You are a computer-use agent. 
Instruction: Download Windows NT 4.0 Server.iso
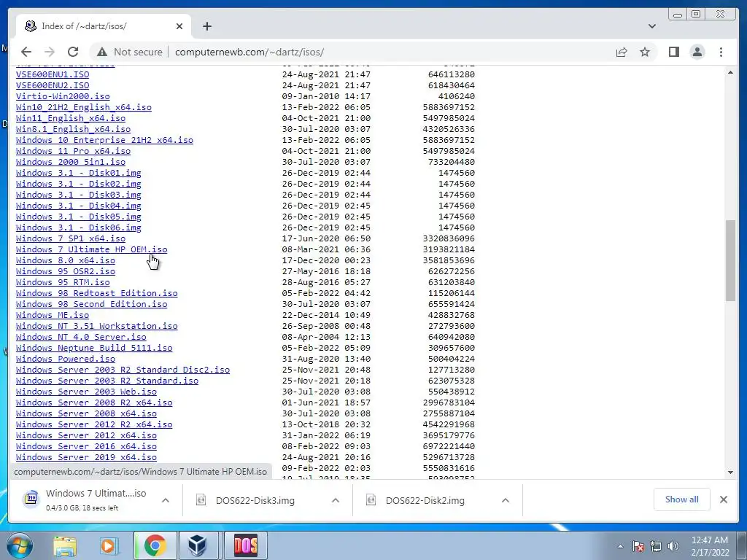click(x=81, y=337)
